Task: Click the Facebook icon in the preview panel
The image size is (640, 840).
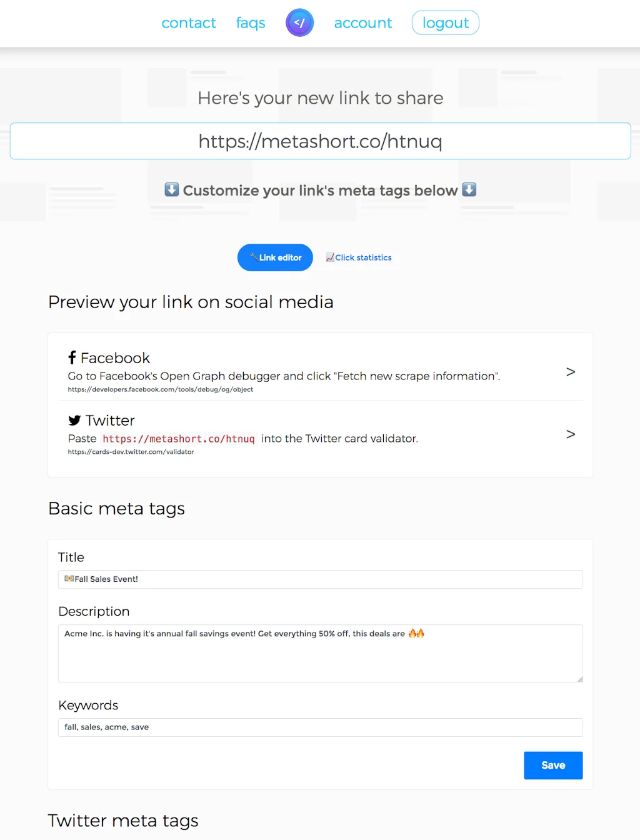Action: pyautogui.click(x=72, y=357)
